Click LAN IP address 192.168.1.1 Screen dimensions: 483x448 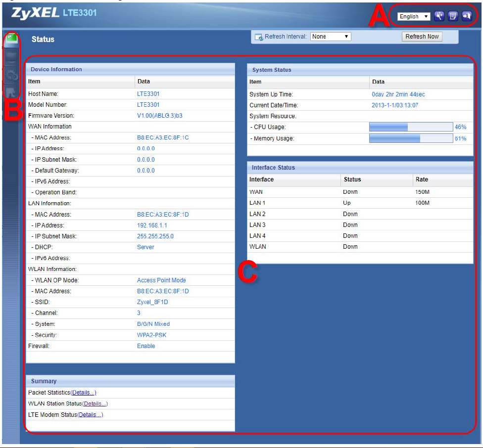152,225
